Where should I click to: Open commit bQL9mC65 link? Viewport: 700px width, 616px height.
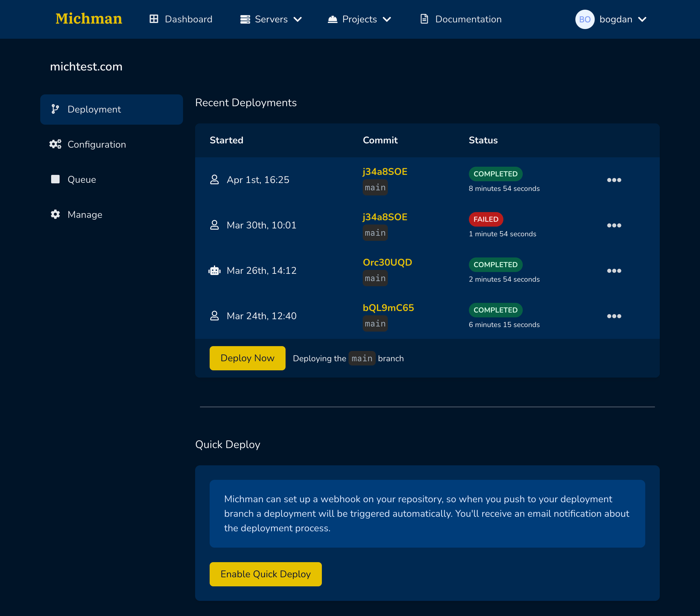(388, 308)
